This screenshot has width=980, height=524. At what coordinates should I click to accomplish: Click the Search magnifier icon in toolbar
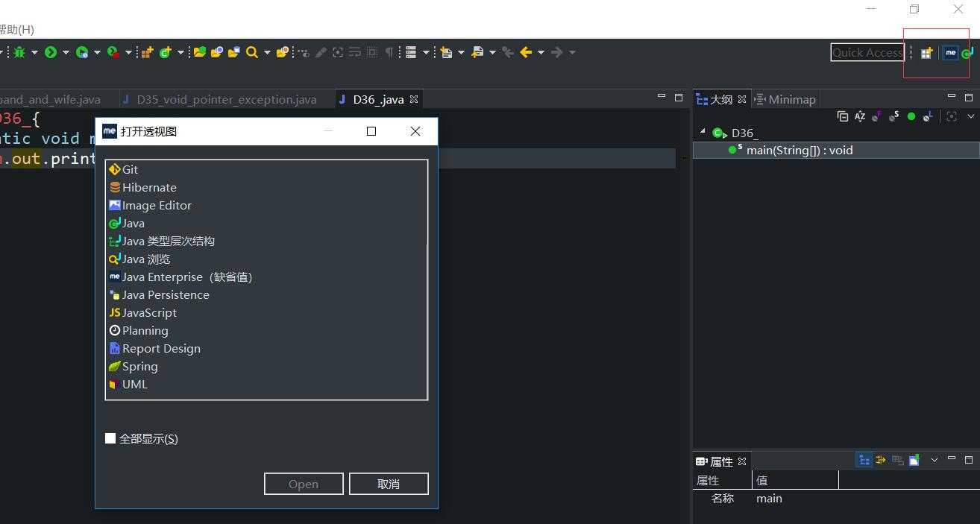(x=252, y=52)
